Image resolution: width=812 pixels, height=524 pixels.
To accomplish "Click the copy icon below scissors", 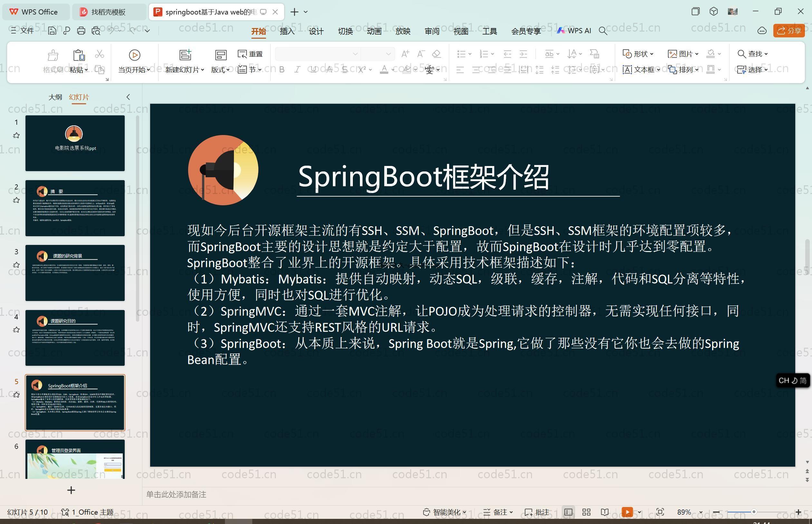I will coord(99,70).
